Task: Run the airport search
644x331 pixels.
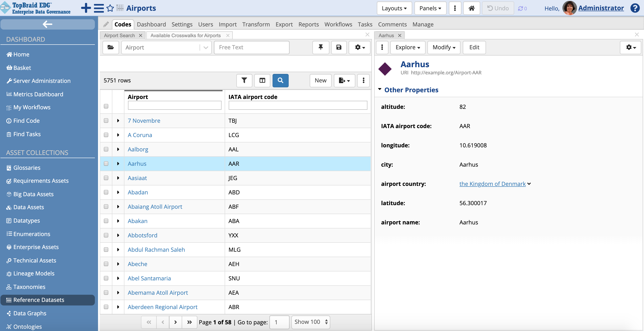Action: pos(280,81)
